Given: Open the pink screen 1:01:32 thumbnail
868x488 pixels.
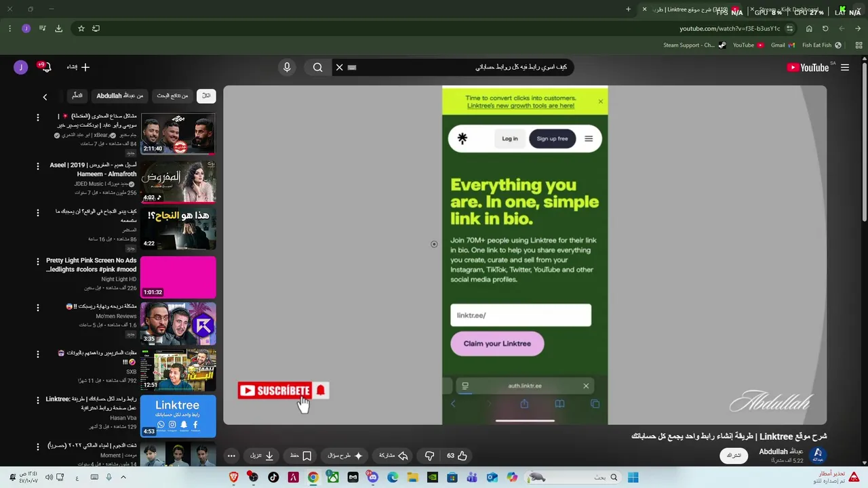Looking at the screenshot, I should pos(178,277).
